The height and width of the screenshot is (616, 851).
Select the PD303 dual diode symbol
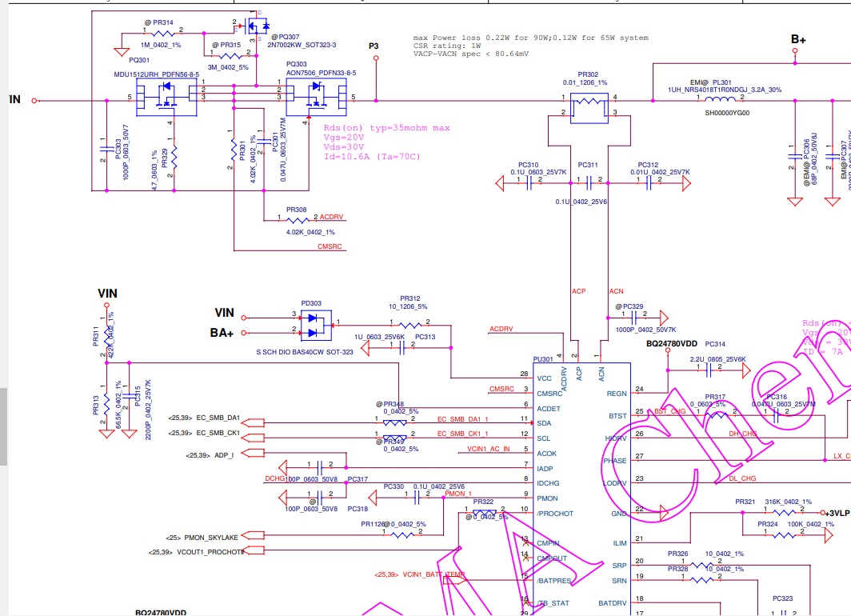(316, 325)
